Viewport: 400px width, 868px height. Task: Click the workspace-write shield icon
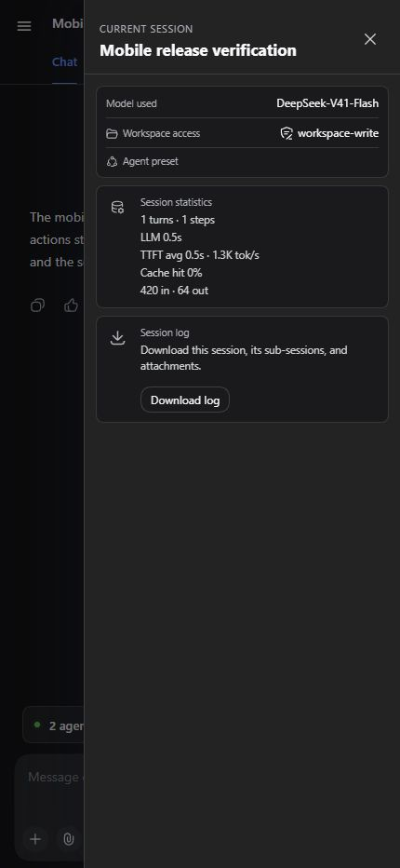click(286, 133)
